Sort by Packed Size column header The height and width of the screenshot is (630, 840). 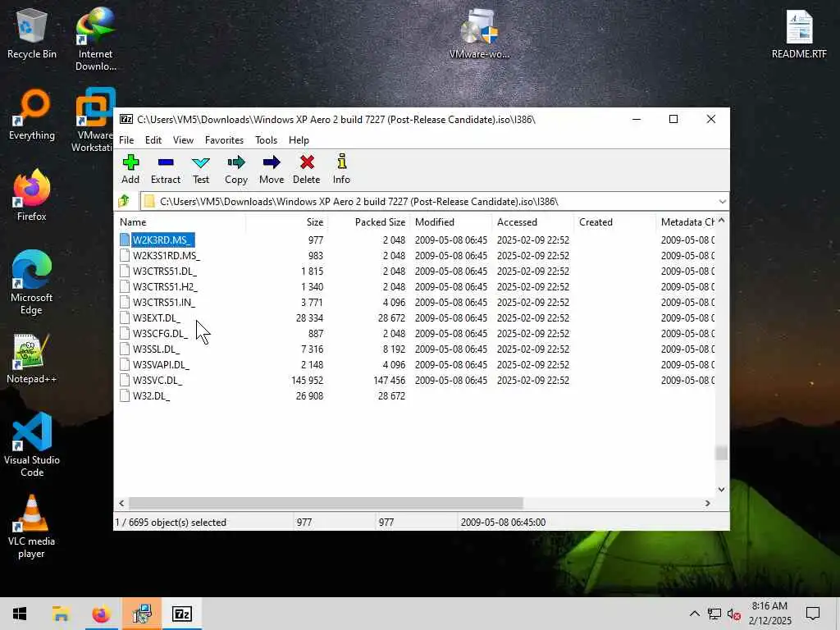pyautogui.click(x=368, y=221)
